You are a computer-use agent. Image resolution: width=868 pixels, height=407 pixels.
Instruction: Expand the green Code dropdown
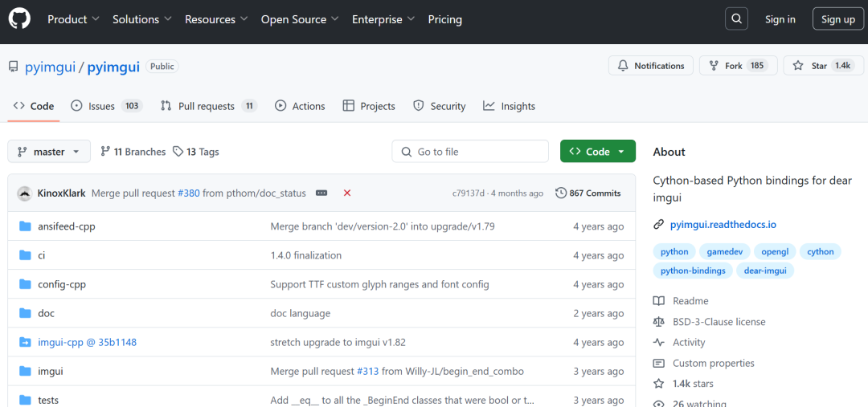point(597,152)
